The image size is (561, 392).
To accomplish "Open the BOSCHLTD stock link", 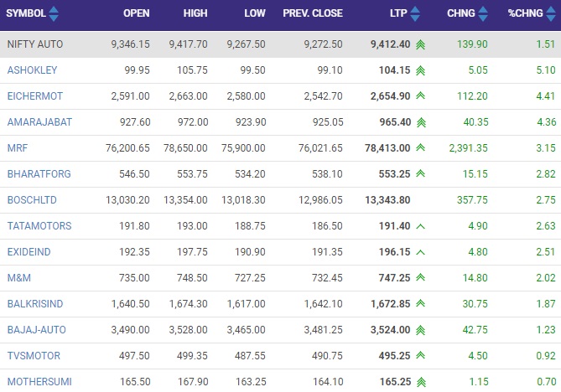I will (32, 200).
